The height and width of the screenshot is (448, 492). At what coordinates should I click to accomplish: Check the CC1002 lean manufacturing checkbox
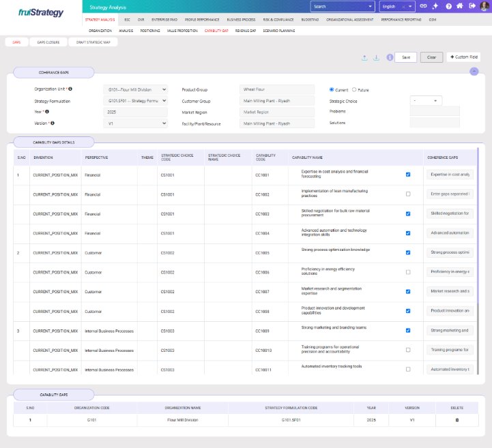(x=408, y=194)
